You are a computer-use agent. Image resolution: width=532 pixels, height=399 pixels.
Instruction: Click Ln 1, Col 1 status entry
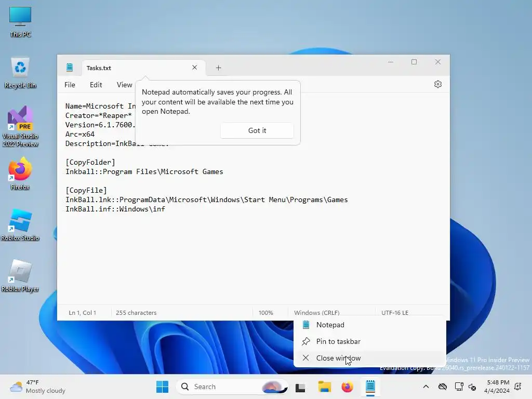click(82, 313)
